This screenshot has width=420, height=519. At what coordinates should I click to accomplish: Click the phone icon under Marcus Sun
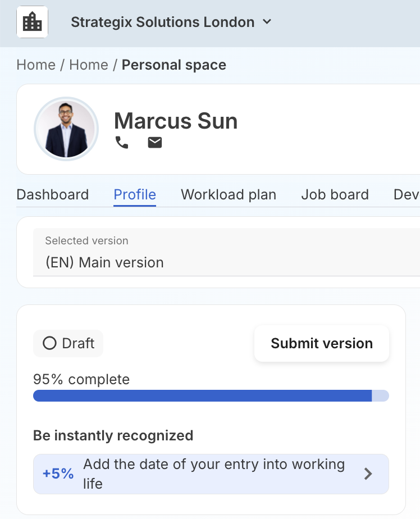pos(122,142)
